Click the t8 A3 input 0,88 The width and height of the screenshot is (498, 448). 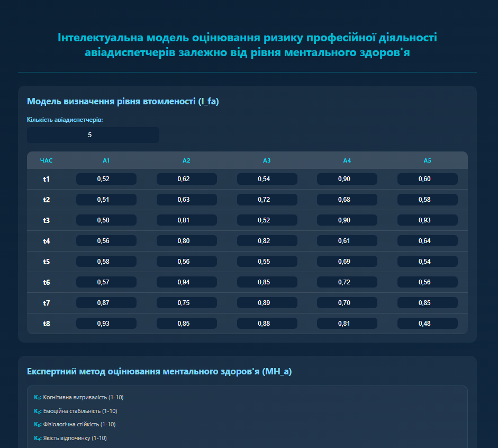(x=267, y=324)
